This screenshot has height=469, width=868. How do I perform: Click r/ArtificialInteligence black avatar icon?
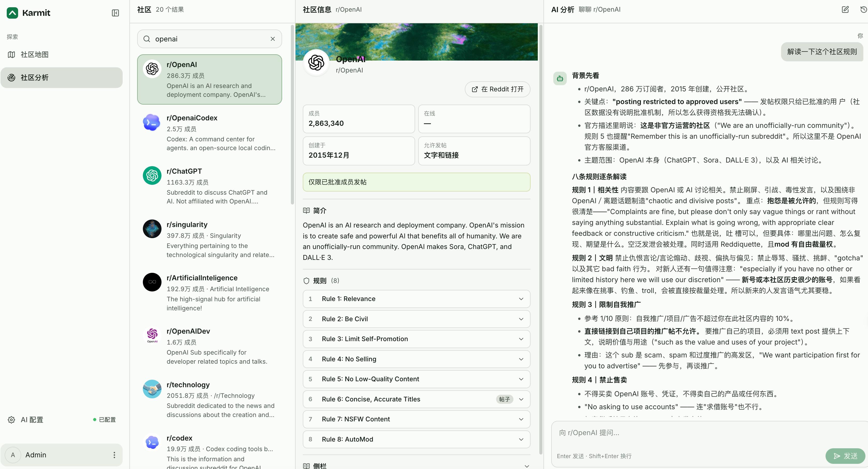pyautogui.click(x=152, y=282)
